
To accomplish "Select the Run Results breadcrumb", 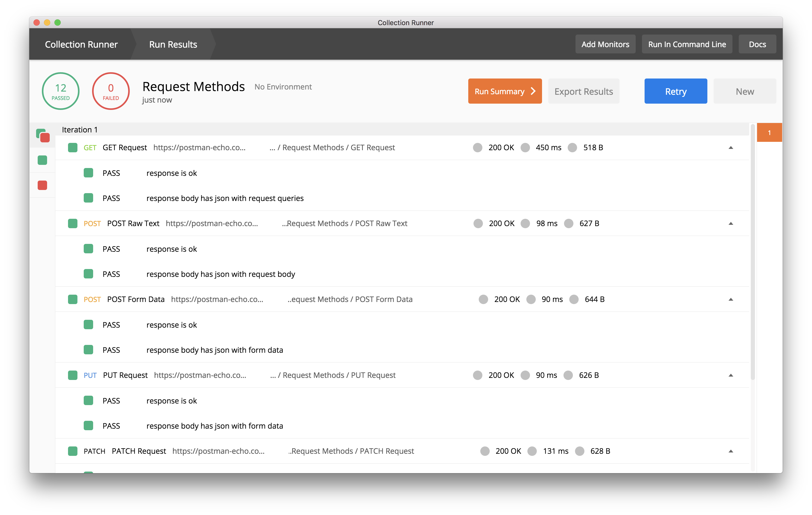I will click(173, 44).
